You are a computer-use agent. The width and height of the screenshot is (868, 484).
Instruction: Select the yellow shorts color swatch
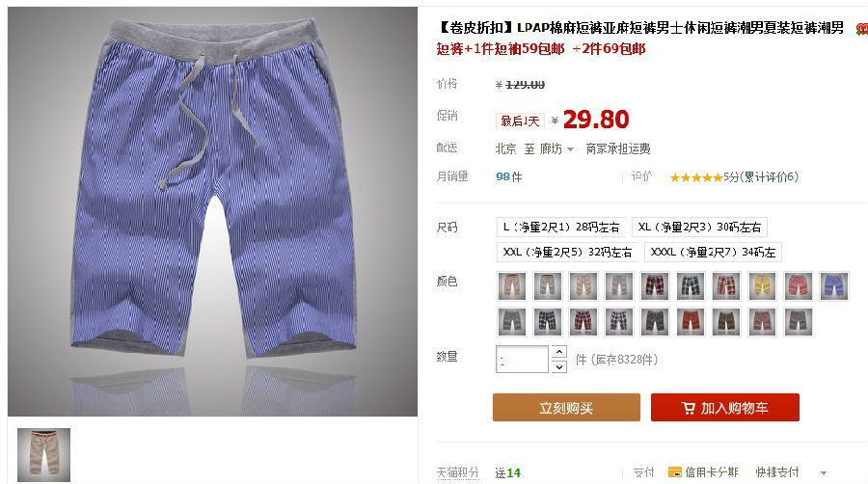click(x=762, y=286)
